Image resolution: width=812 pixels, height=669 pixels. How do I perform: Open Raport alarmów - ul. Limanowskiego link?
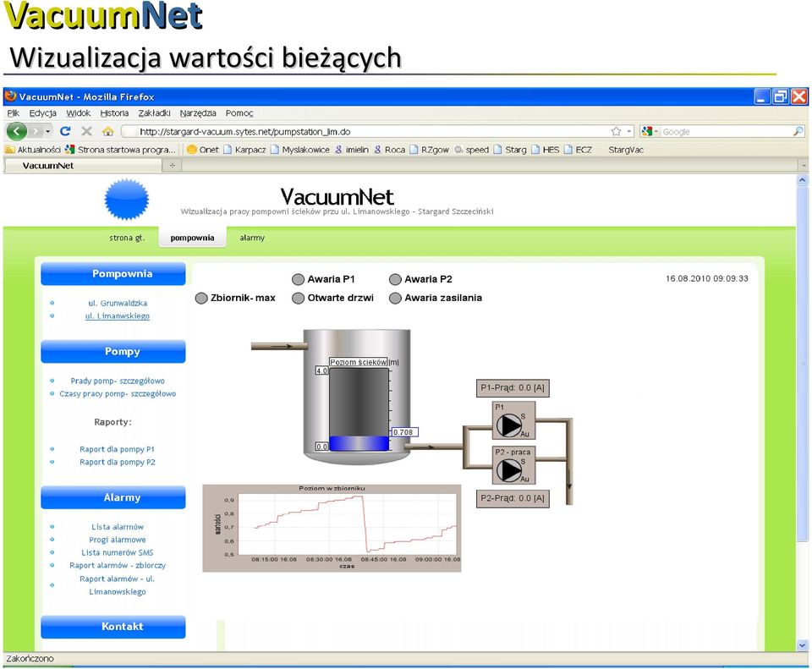118,585
